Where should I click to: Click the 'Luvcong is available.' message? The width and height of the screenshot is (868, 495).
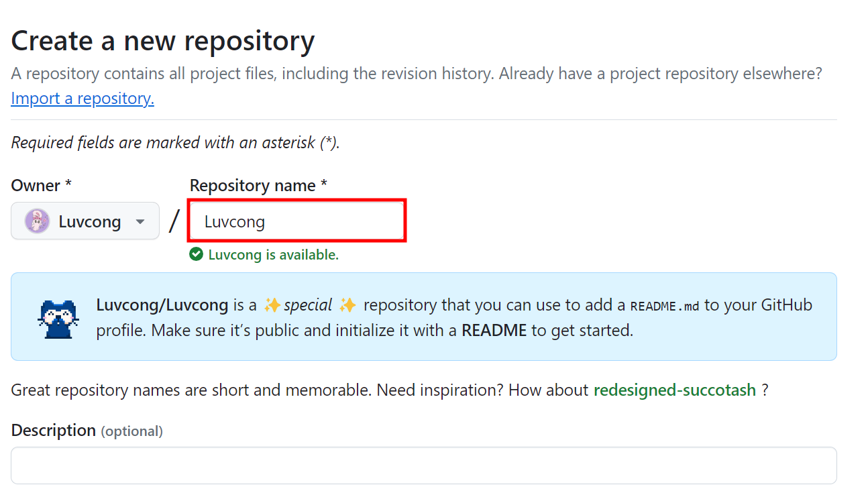(x=274, y=255)
